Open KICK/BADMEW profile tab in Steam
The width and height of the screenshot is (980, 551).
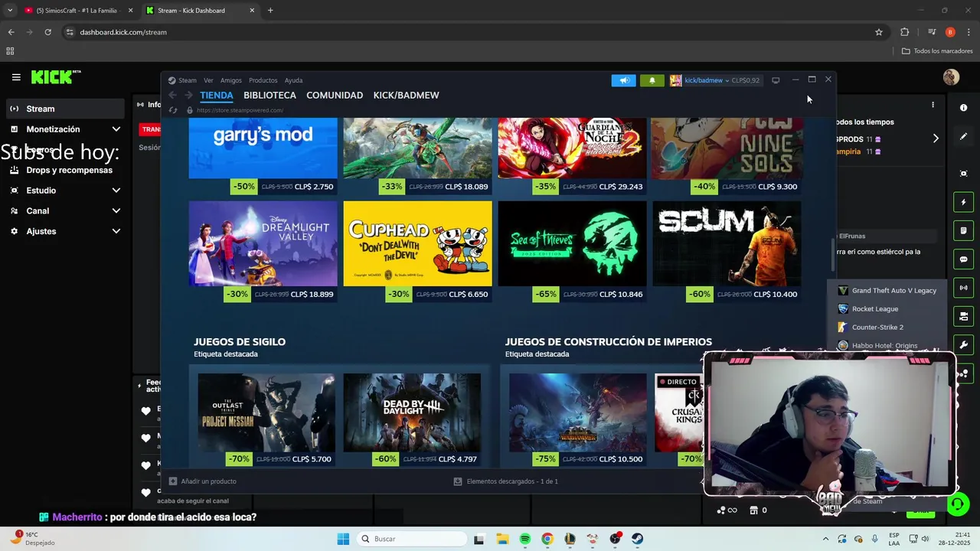click(x=406, y=96)
